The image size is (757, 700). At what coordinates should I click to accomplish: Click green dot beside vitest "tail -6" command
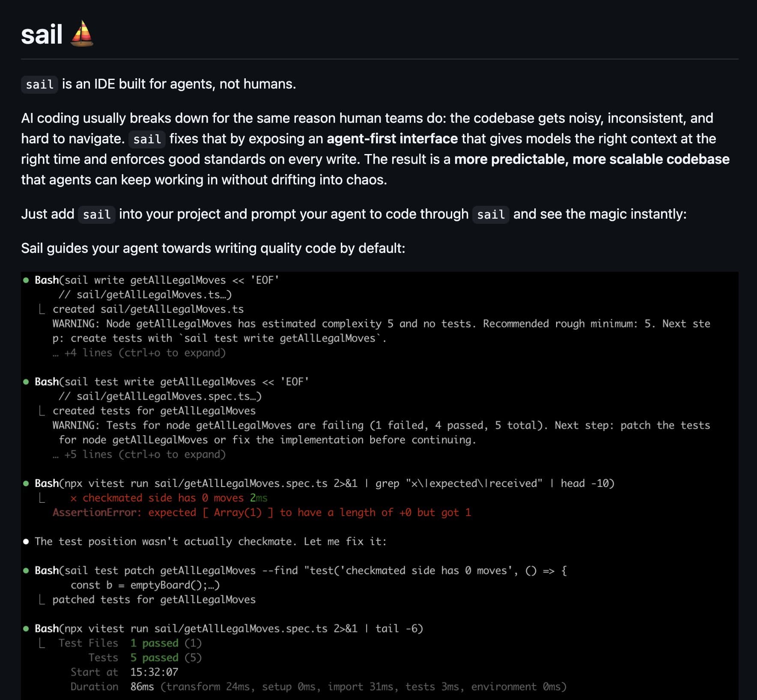click(26, 629)
